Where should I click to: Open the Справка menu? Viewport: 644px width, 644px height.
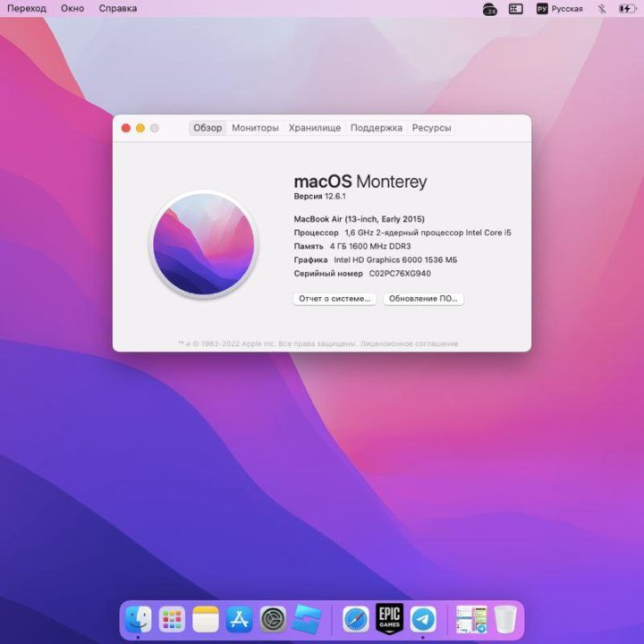tap(118, 8)
